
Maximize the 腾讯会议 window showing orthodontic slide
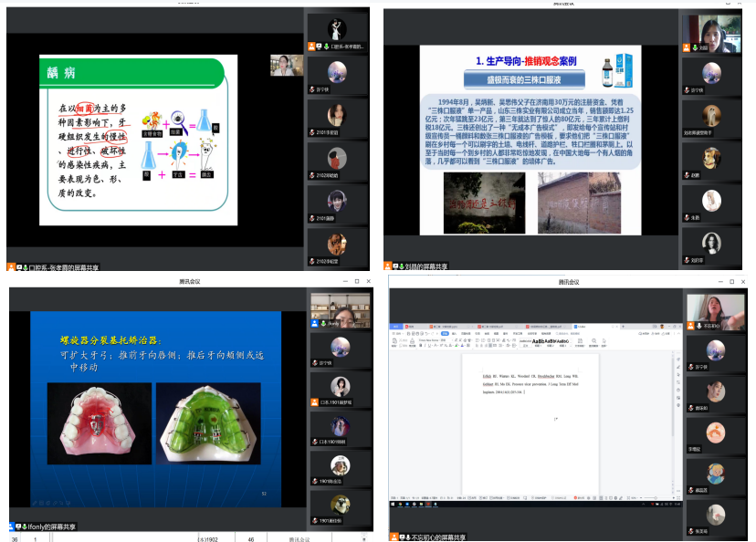point(356,281)
